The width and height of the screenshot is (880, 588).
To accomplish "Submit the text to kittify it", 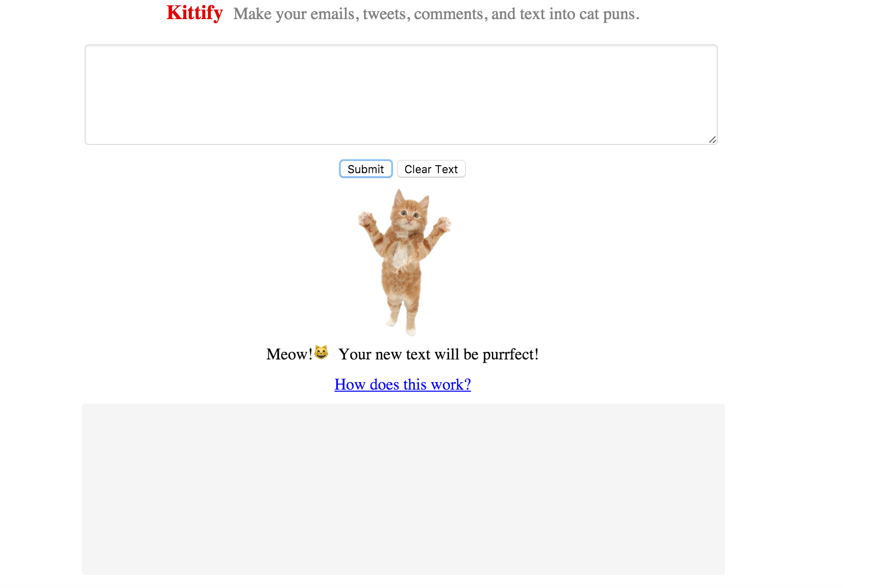I will (365, 169).
